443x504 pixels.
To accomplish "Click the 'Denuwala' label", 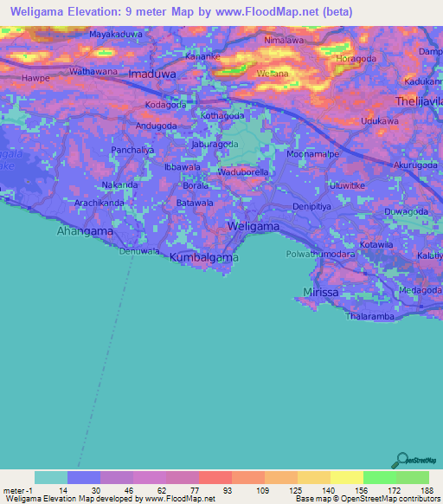I will click(x=139, y=251).
